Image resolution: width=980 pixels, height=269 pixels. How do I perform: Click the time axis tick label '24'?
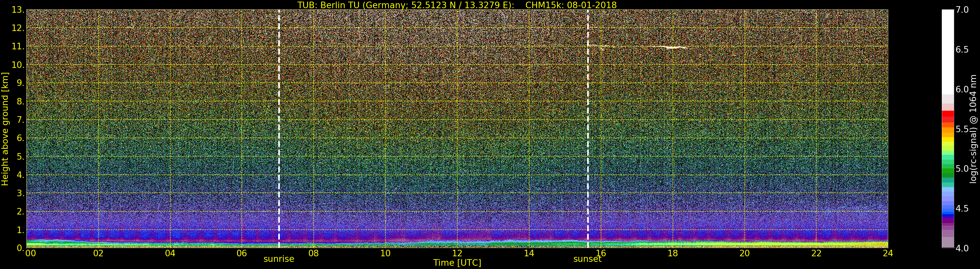(888, 253)
